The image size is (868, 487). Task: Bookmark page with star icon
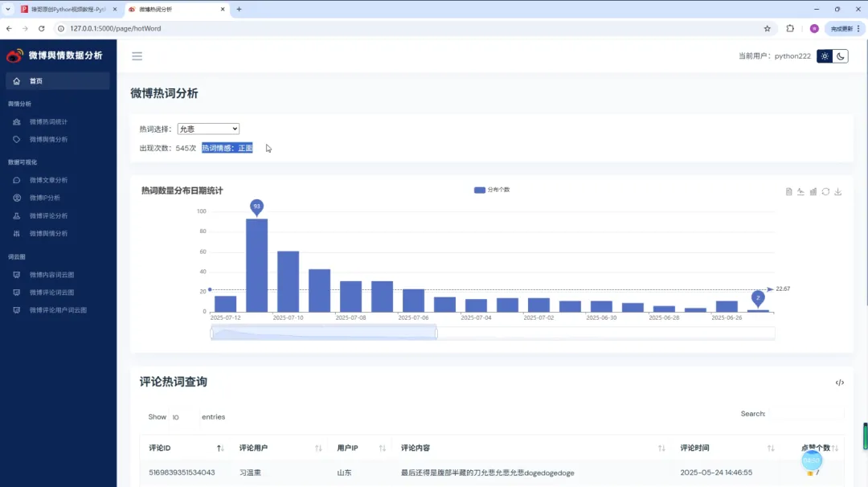pyautogui.click(x=768, y=28)
